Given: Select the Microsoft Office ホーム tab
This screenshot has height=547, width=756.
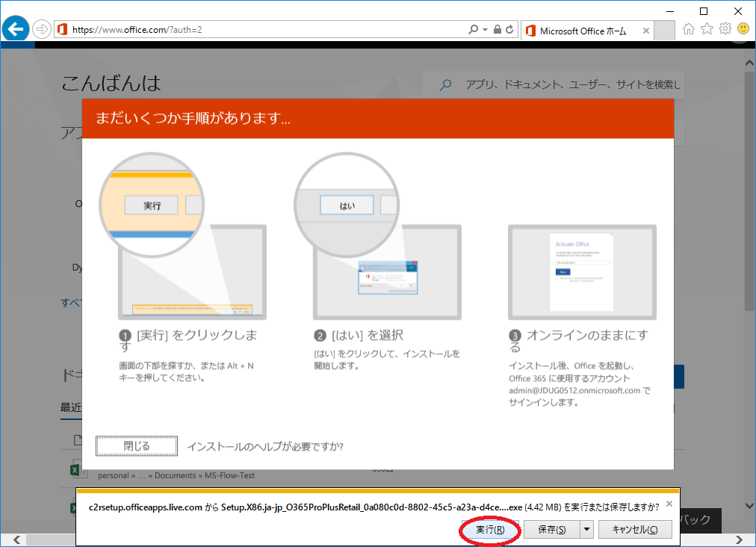Looking at the screenshot, I should click(583, 31).
